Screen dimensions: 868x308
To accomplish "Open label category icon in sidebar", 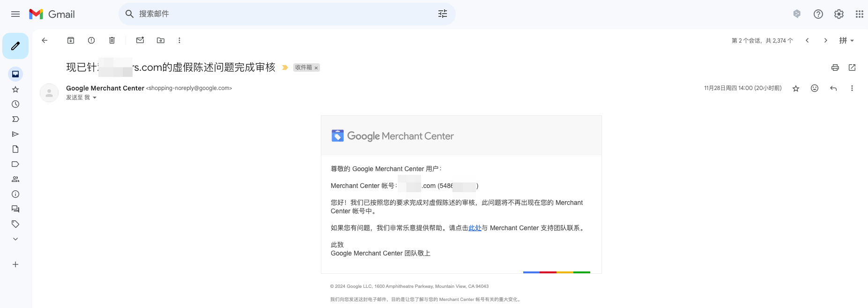I will coord(15,164).
